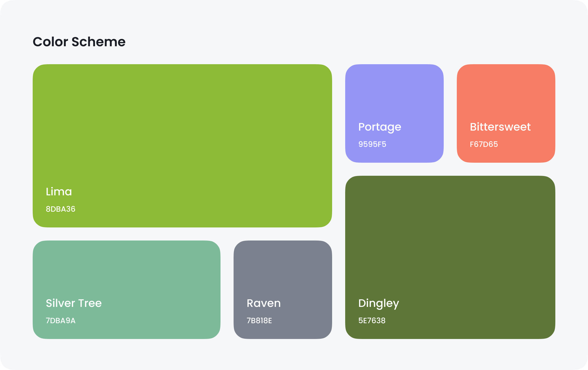Click the Color Scheme heading
This screenshot has height=370, width=588.
click(79, 42)
